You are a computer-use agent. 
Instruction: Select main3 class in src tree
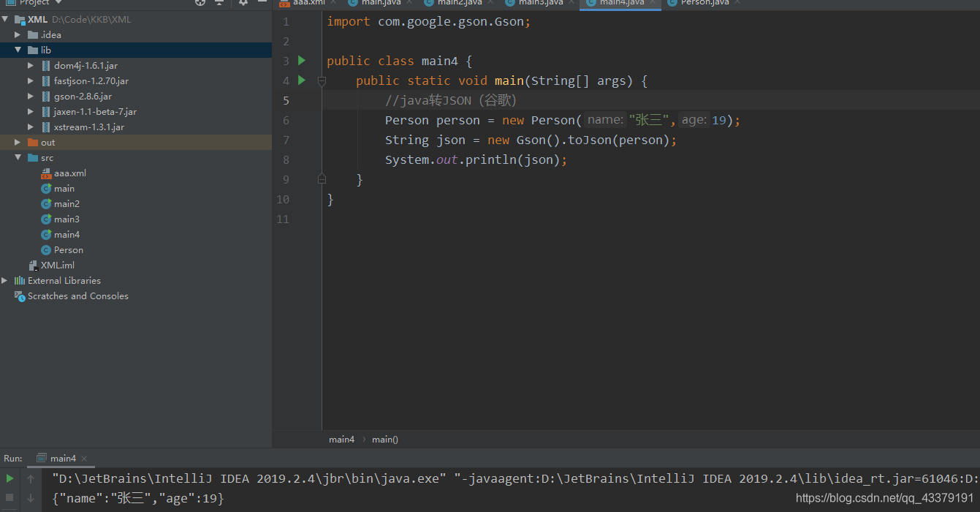[67, 219]
